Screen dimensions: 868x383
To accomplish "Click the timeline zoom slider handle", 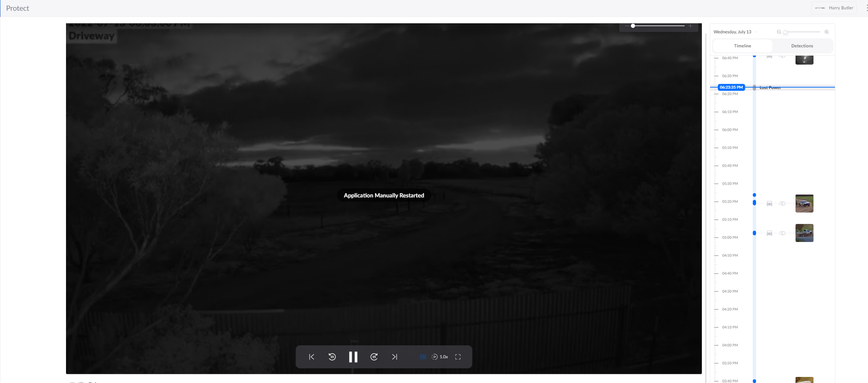I will click(786, 32).
